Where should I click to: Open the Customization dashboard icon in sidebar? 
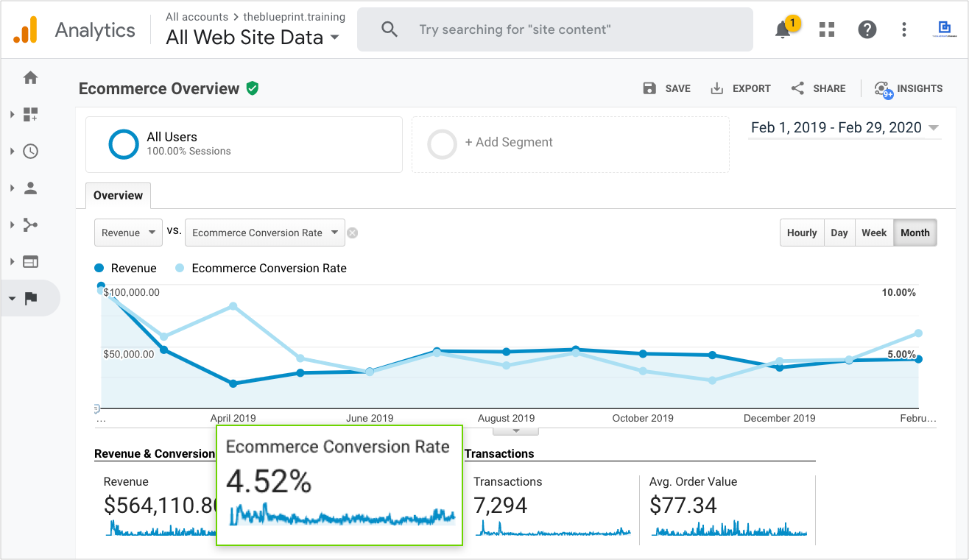tap(30, 114)
